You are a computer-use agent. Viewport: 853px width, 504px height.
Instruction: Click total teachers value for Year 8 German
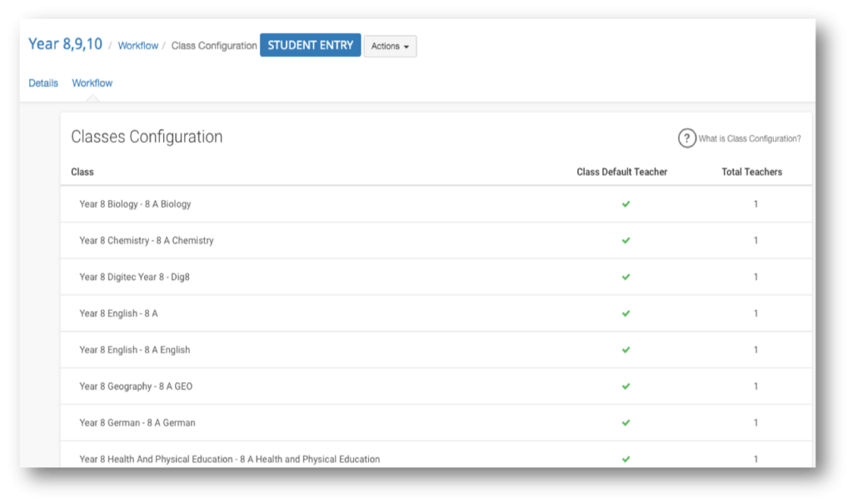[x=756, y=423]
